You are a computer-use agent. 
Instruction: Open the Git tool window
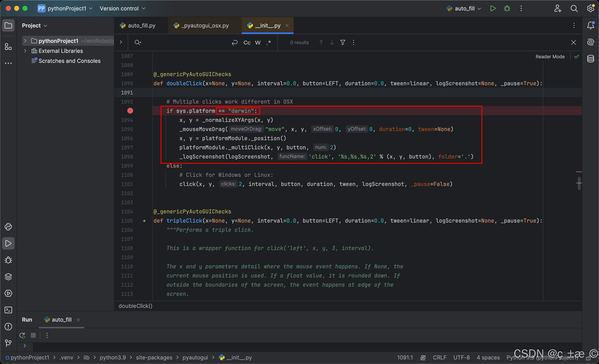tap(8, 343)
